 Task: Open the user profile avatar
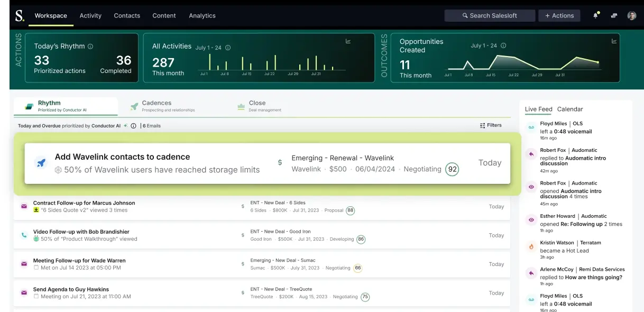click(632, 15)
